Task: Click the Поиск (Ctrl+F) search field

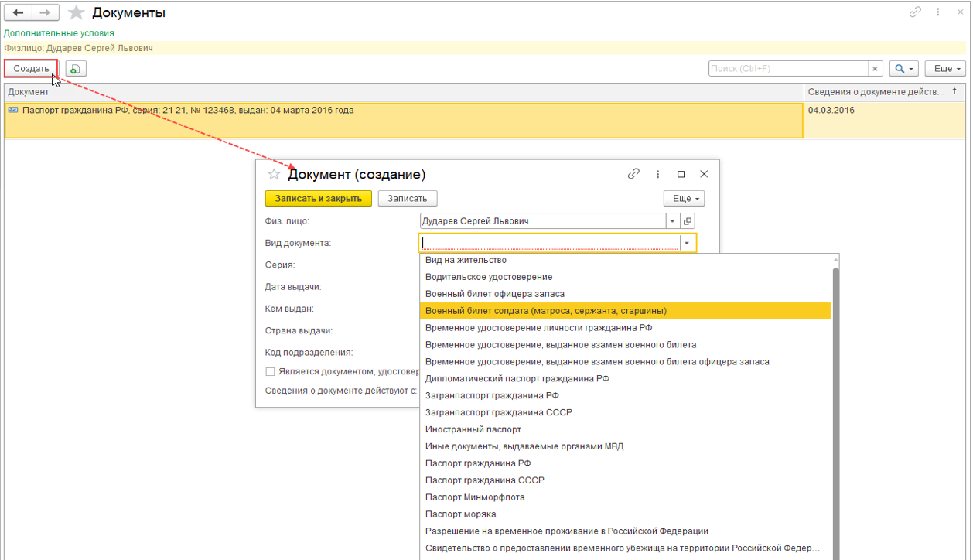Action: point(787,69)
